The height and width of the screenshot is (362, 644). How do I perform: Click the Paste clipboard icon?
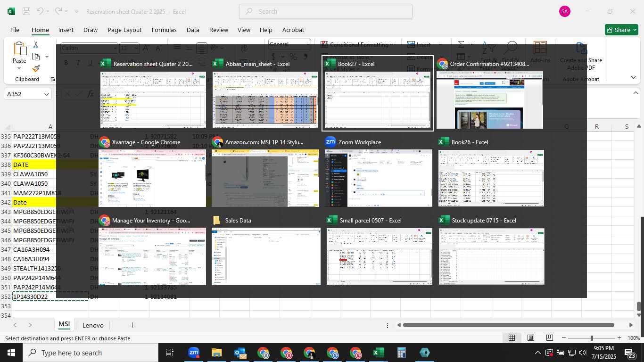coord(19,49)
